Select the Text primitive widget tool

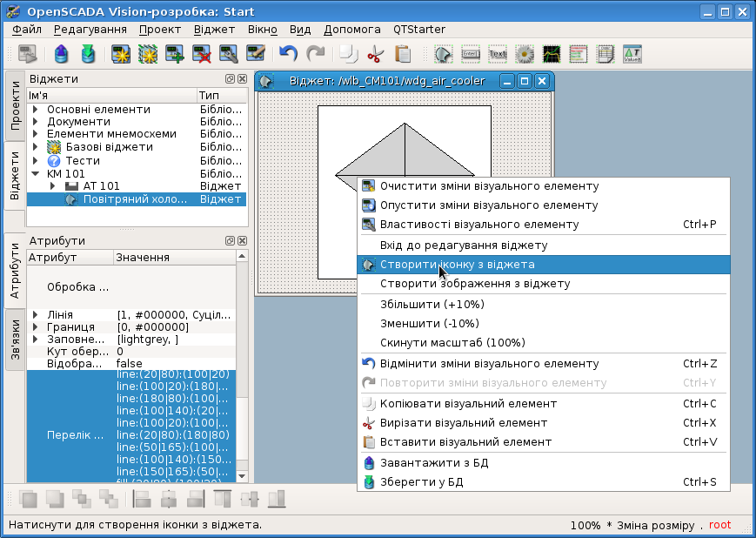(x=498, y=54)
